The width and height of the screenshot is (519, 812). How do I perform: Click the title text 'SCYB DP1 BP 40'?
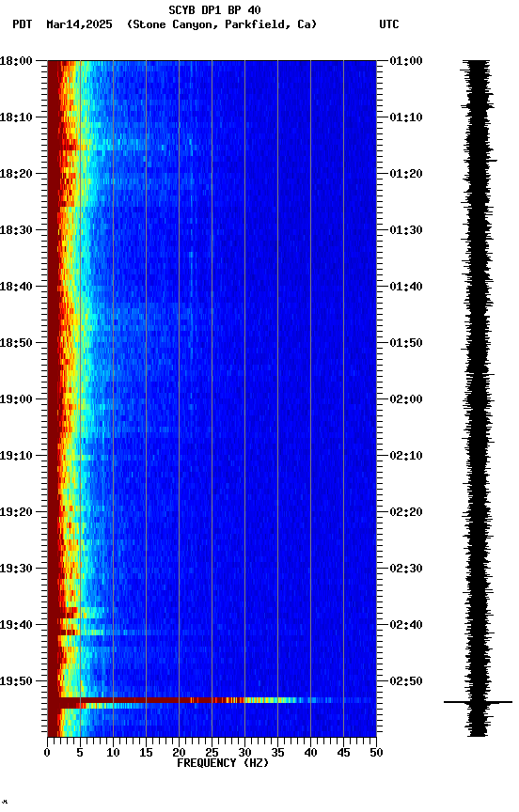pos(214,10)
